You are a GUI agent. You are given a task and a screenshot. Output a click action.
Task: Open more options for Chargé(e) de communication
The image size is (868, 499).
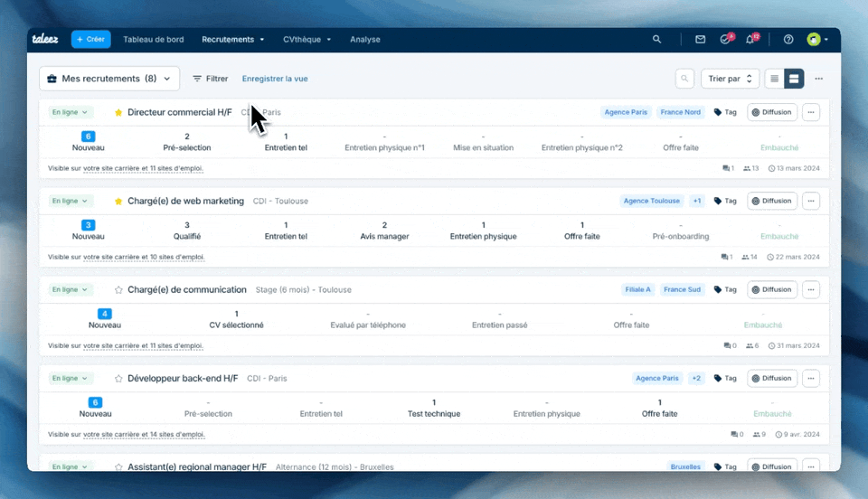811,289
